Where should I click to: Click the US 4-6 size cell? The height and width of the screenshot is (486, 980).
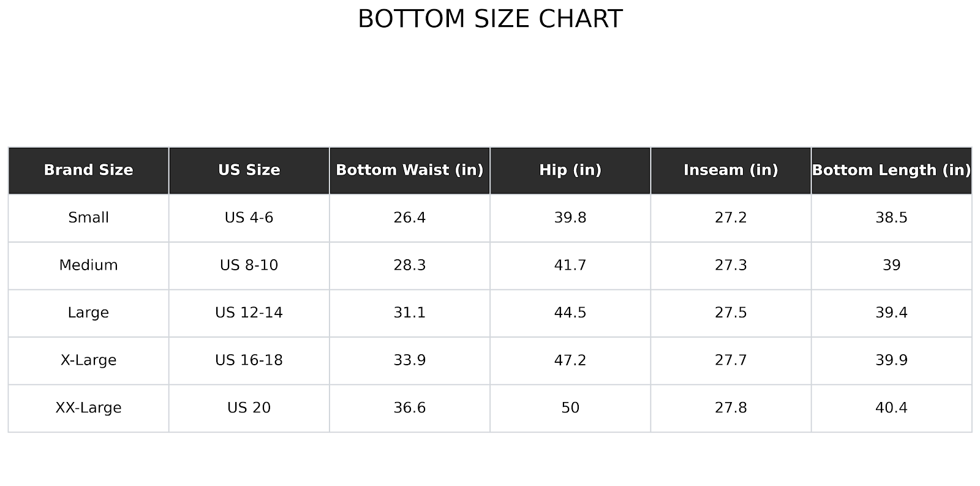[249, 218]
